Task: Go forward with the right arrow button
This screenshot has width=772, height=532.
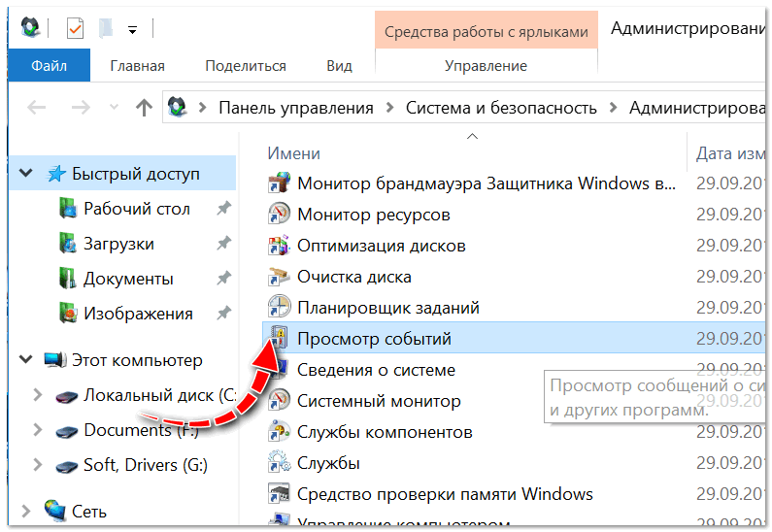Action: 81,107
